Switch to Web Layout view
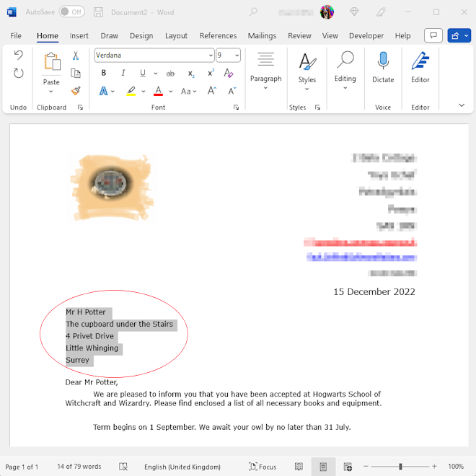The height and width of the screenshot is (476, 476). pyautogui.click(x=348, y=467)
